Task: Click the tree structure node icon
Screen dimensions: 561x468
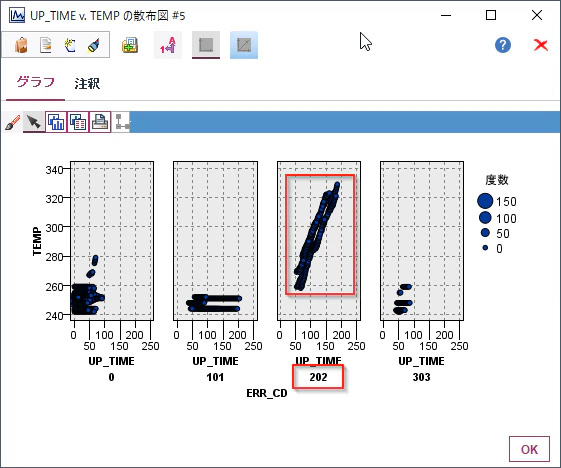Action: (x=122, y=122)
